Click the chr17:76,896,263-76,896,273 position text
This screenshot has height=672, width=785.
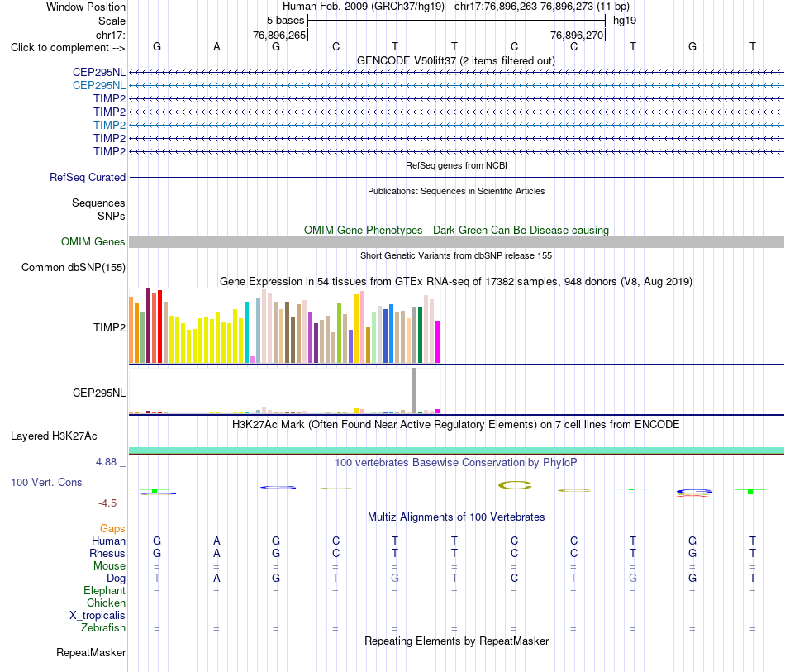[x=524, y=7]
